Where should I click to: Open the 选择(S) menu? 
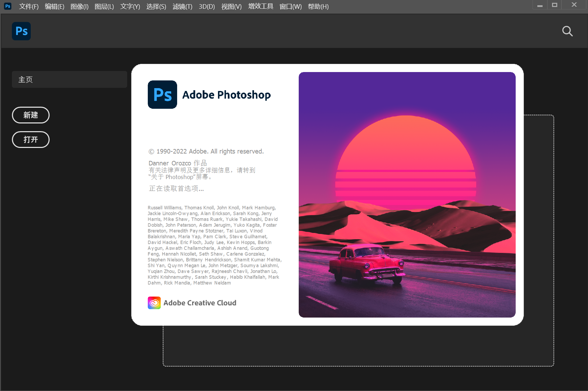click(x=157, y=6)
